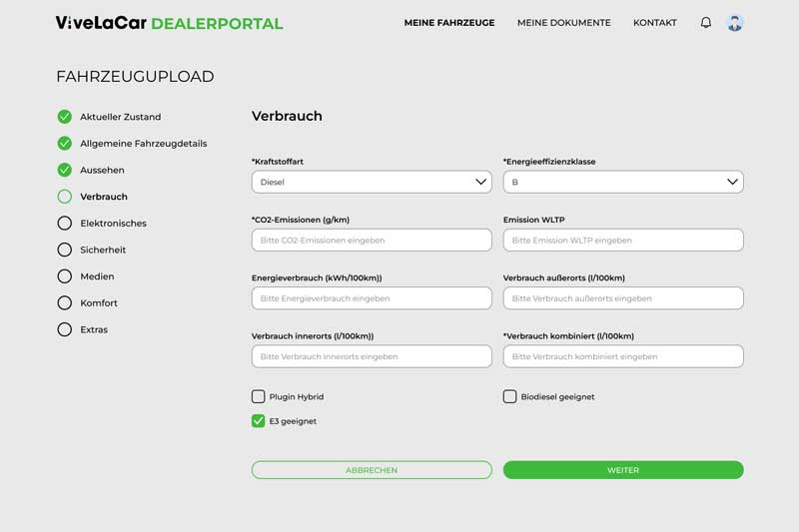This screenshot has width=799, height=532.
Task: Open the Energieeffizienzklasse dropdown
Action: (623, 182)
